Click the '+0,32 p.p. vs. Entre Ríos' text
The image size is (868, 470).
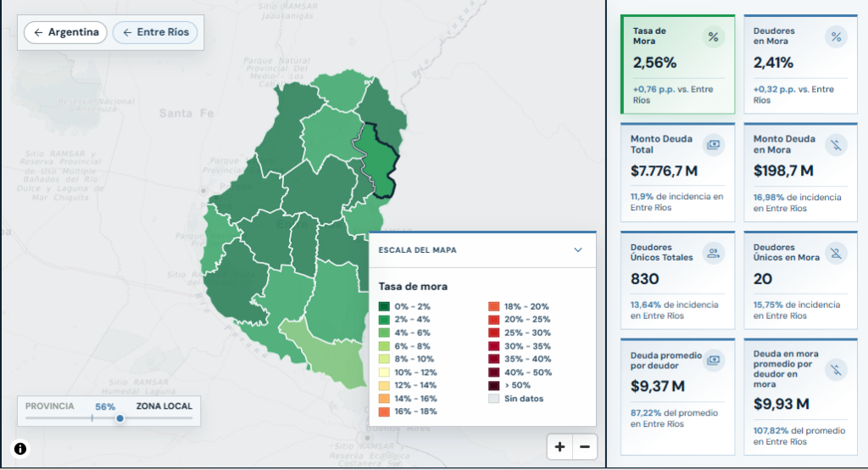[793, 95]
